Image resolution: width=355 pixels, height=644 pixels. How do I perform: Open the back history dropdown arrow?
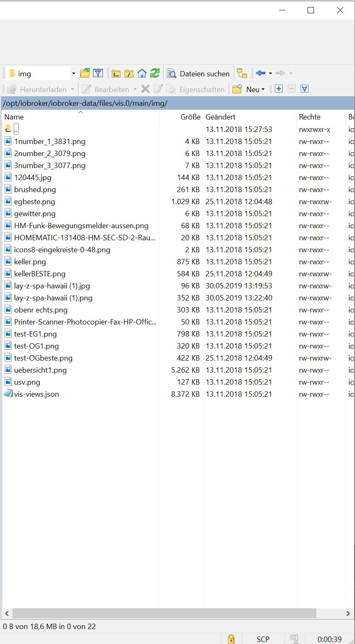(x=270, y=74)
